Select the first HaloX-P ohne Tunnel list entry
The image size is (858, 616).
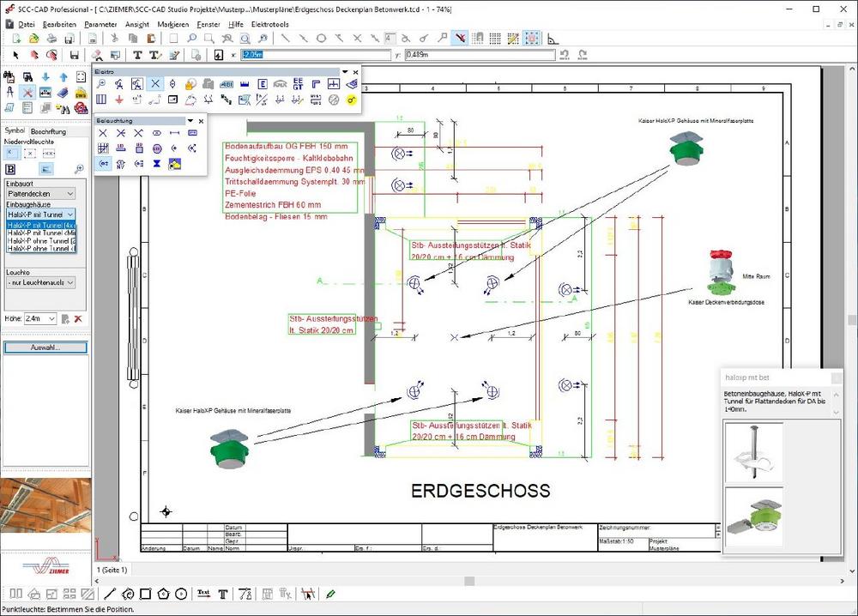click(x=41, y=241)
